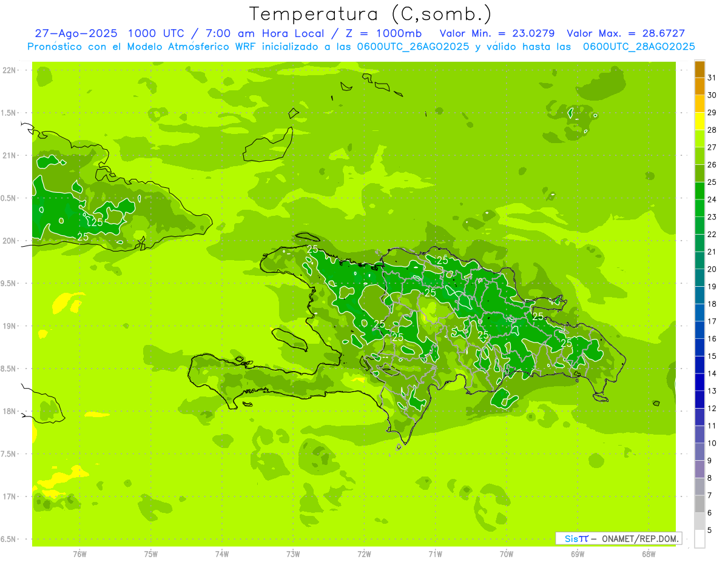Click the 74W longitude label
728x562 pixels.
(222, 554)
